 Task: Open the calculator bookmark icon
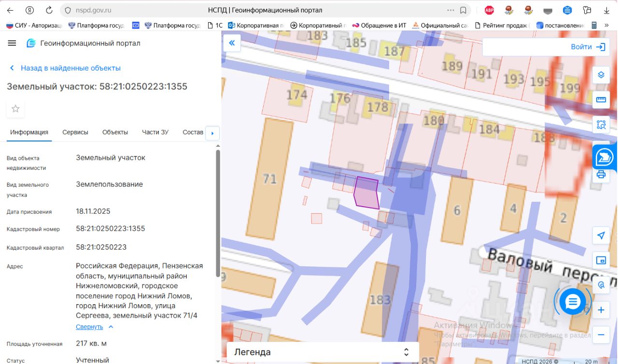click(x=594, y=25)
